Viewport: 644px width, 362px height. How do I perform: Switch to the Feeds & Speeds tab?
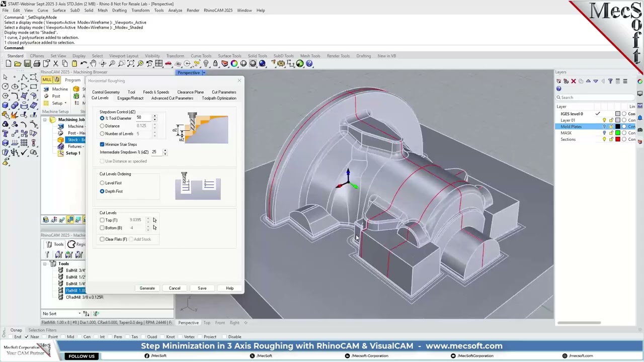156,93
